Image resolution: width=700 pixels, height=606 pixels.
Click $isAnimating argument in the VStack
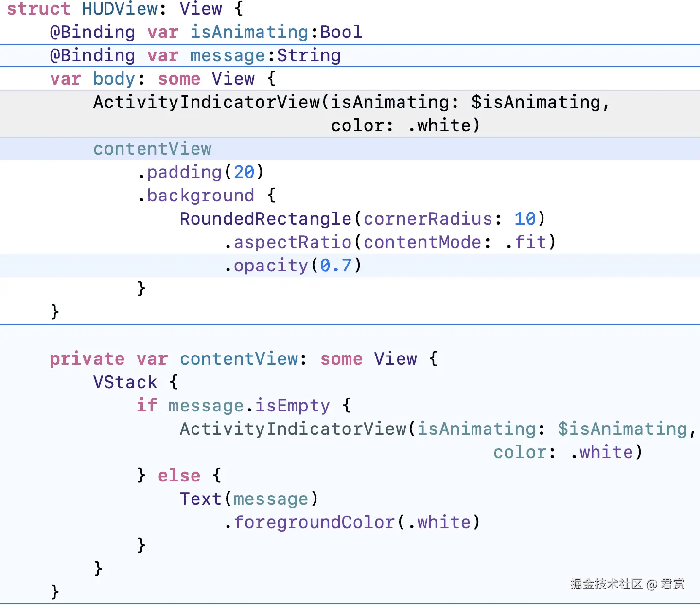coord(622,429)
